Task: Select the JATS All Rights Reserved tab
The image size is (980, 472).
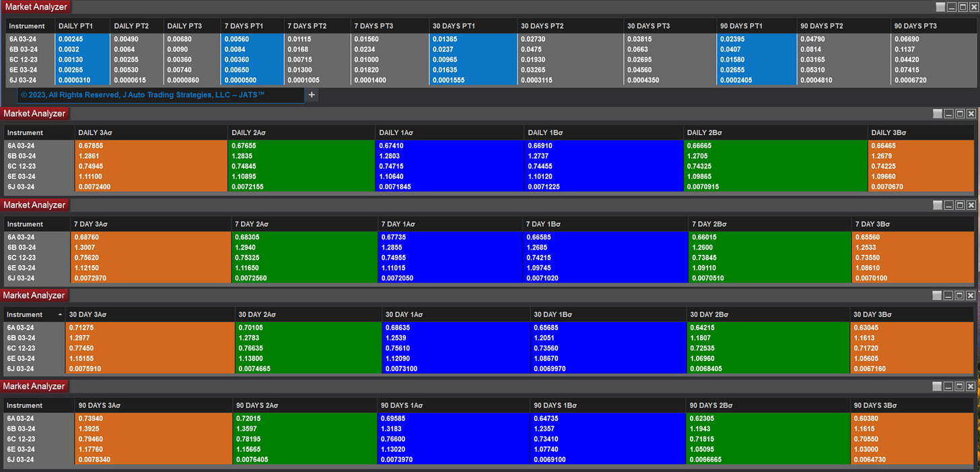Action: click(x=160, y=95)
